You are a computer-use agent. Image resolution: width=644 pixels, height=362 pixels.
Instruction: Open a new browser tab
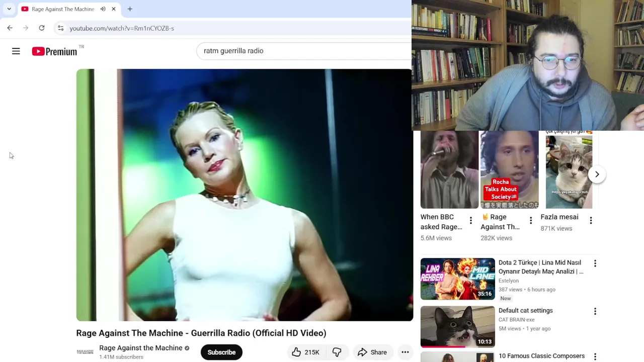(x=130, y=9)
